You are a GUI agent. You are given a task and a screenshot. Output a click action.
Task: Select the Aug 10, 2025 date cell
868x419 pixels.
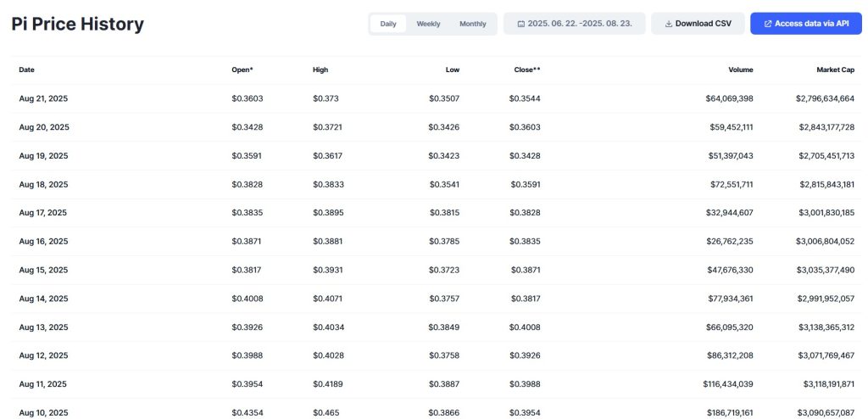pos(43,413)
